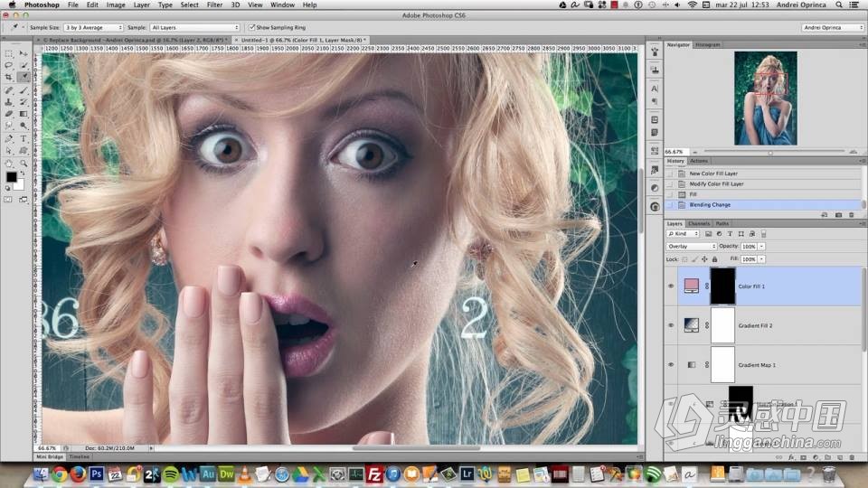The height and width of the screenshot is (488, 868).
Task: Switch to the Histogram tab
Action: [707, 45]
